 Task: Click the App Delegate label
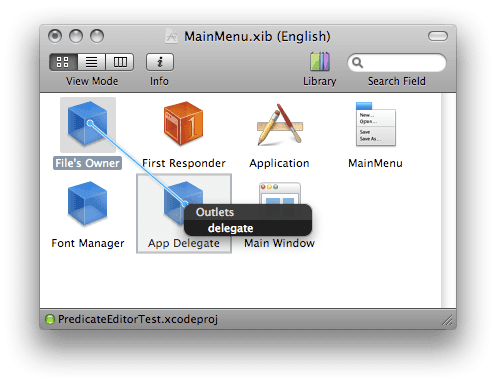(184, 243)
